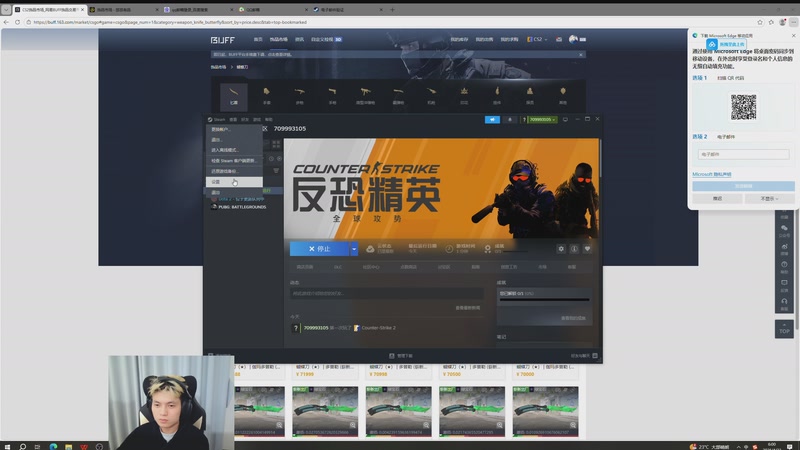The width and height of the screenshot is (800, 450).
Task: Click Microsoft privacy statement link
Action: [712, 174]
